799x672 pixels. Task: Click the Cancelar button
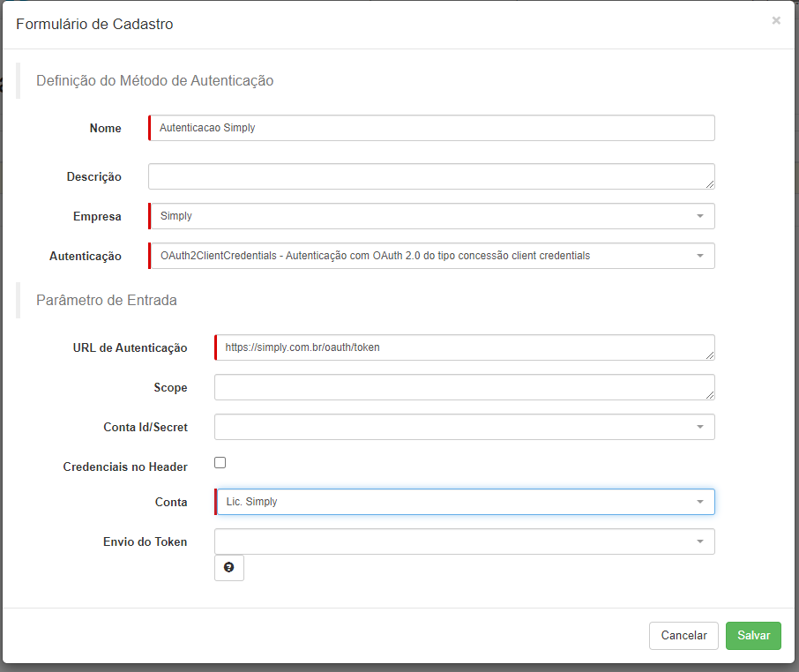[x=683, y=636]
